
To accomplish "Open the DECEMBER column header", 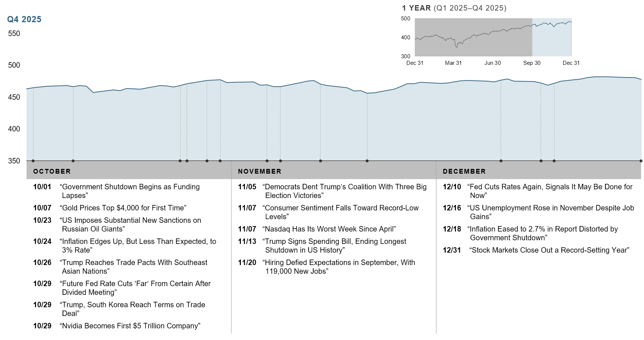I will pos(464,171).
